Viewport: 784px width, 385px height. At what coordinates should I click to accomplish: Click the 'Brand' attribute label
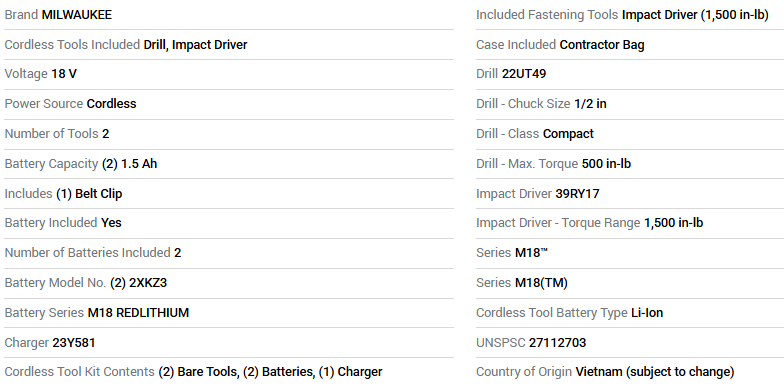pos(21,15)
